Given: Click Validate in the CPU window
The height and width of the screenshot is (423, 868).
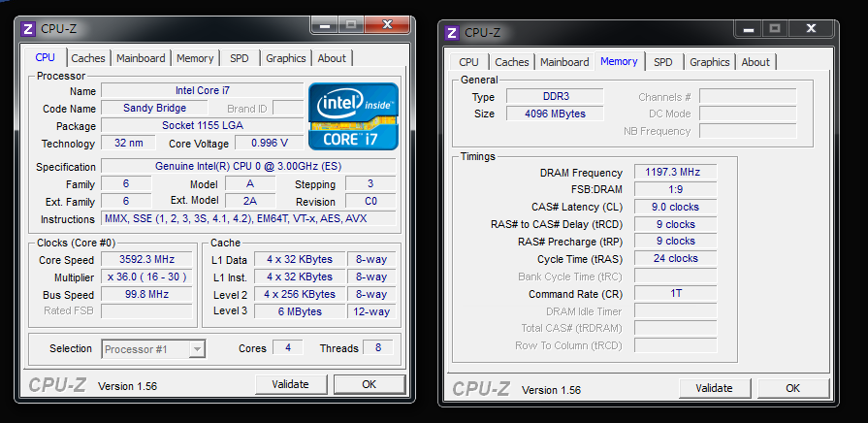Looking at the screenshot, I should tap(291, 384).
